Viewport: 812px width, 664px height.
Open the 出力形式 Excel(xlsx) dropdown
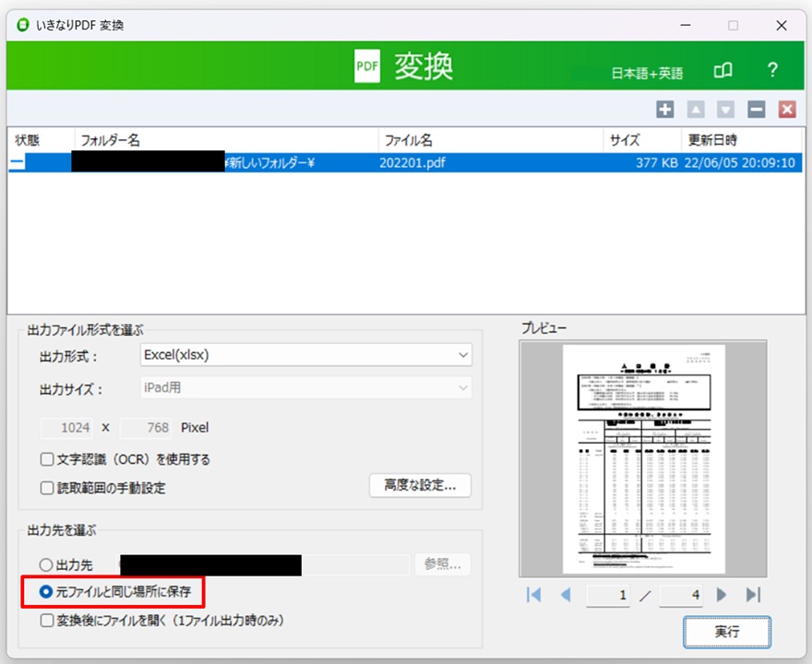coord(305,354)
